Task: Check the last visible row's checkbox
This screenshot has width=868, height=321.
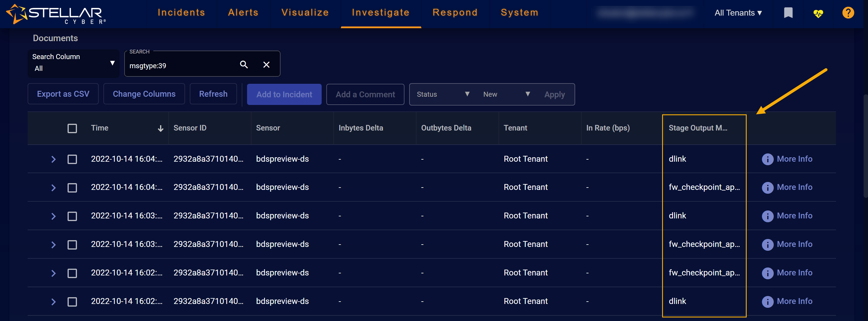Action: tap(72, 301)
